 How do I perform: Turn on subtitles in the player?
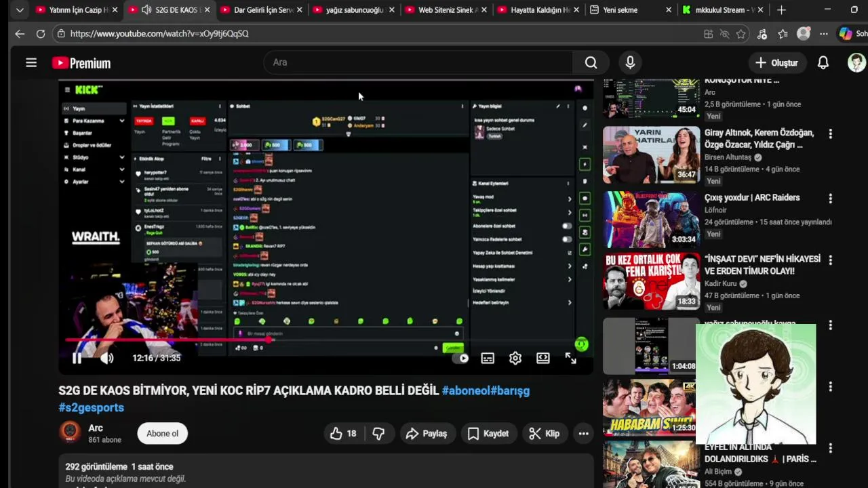[488, 358]
